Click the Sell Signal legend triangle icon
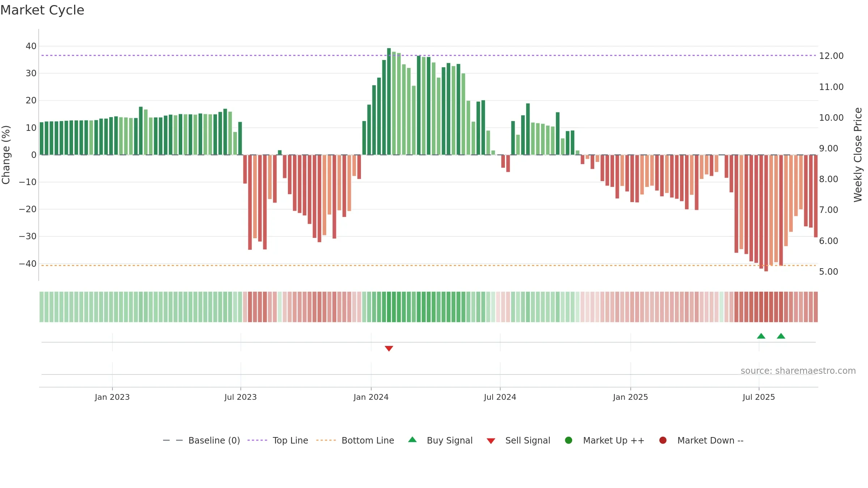This screenshot has height=488, width=868. [491, 441]
